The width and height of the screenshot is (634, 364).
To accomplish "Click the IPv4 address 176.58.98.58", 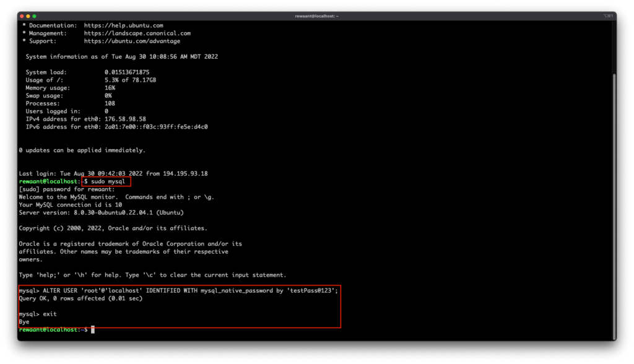I will [x=125, y=119].
